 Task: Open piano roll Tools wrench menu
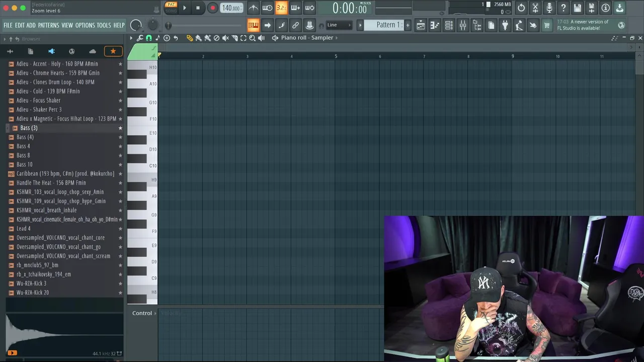coord(140,38)
